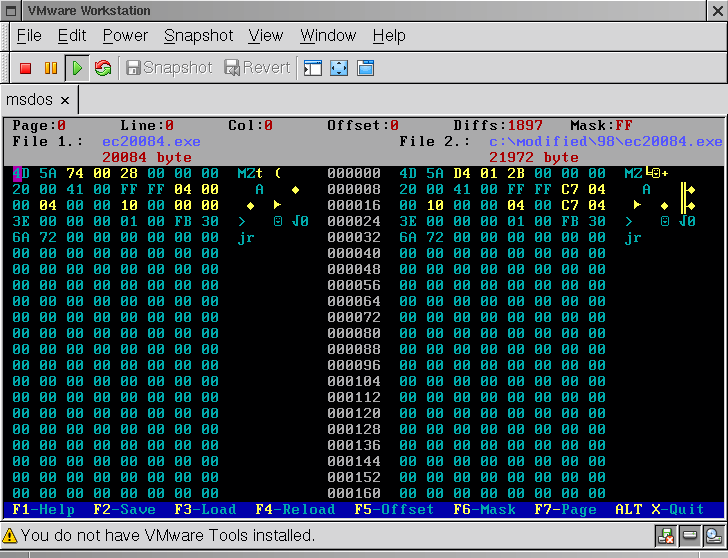The image size is (728, 558).
Task: Open the Window menu
Action: (x=328, y=36)
